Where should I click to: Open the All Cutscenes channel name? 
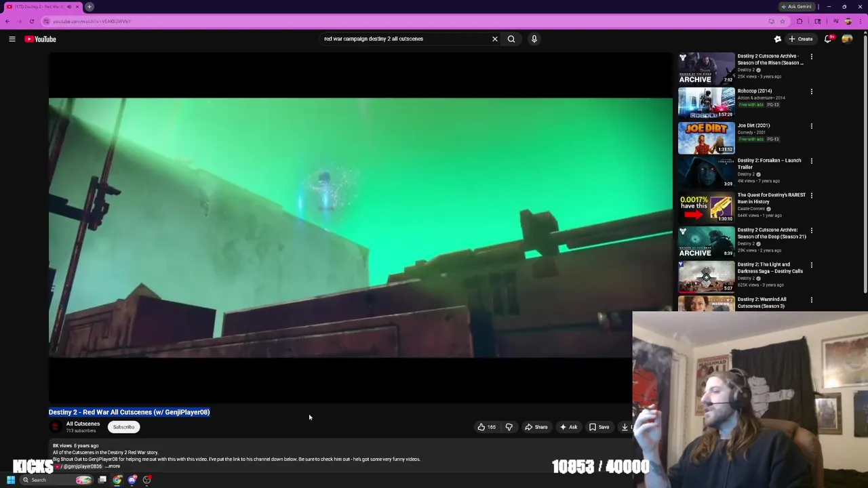[83, 424]
